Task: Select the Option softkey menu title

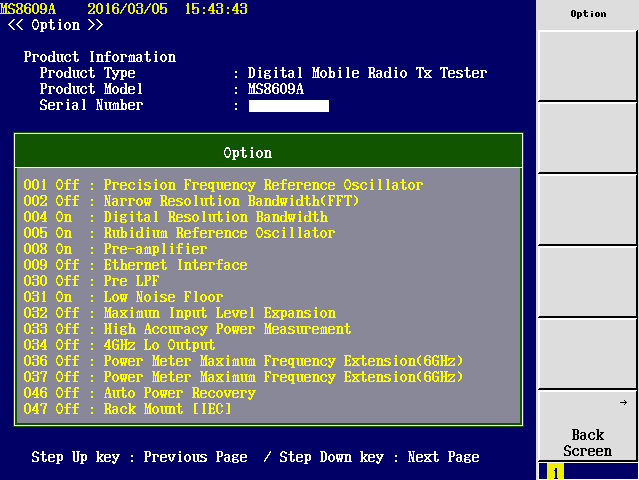Action: [x=588, y=14]
